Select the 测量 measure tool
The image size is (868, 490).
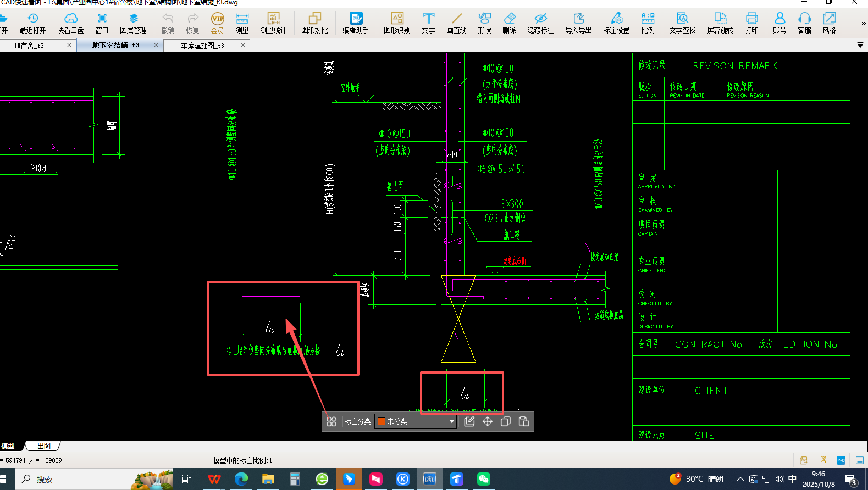tap(242, 23)
